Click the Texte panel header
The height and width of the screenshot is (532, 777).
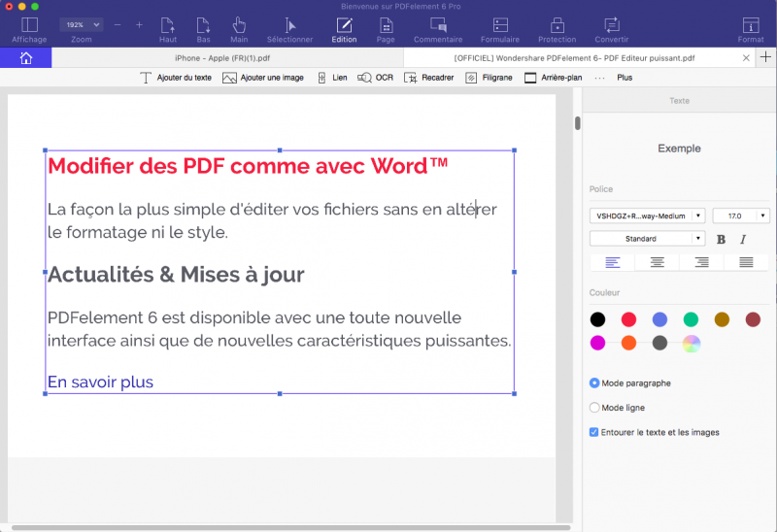(x=679, y=101)
